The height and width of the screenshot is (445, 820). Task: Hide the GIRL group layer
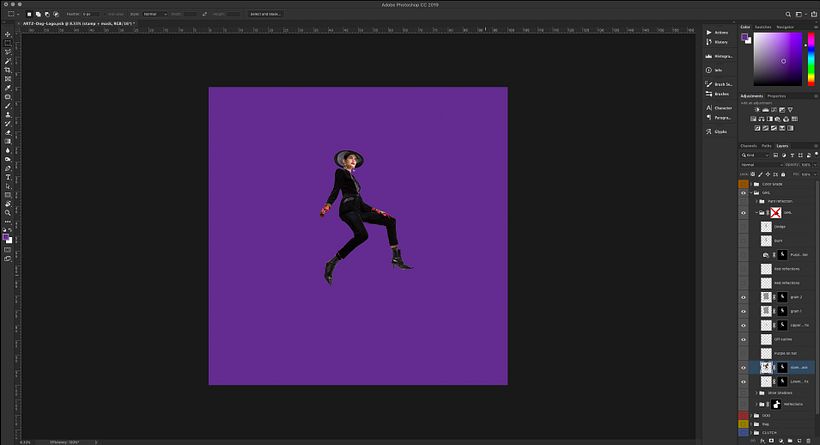743,192
